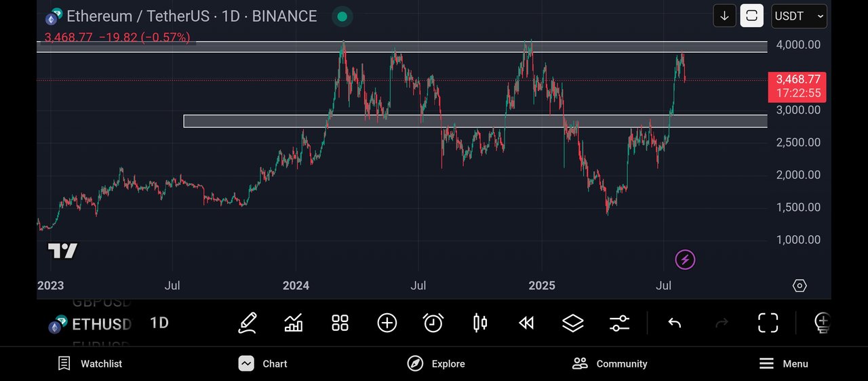Undo last action arrow
This screenshot has height=381, width=868.
click(x=674, y=323)
